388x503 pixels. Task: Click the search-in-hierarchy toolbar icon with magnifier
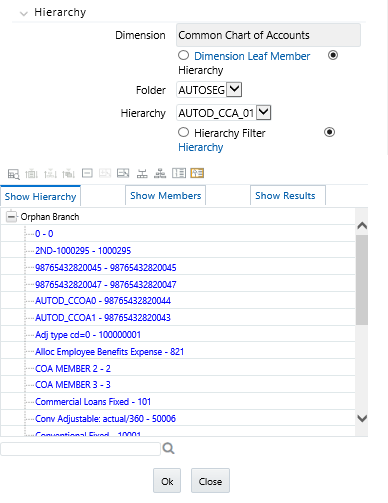click(x=14, y=174)
